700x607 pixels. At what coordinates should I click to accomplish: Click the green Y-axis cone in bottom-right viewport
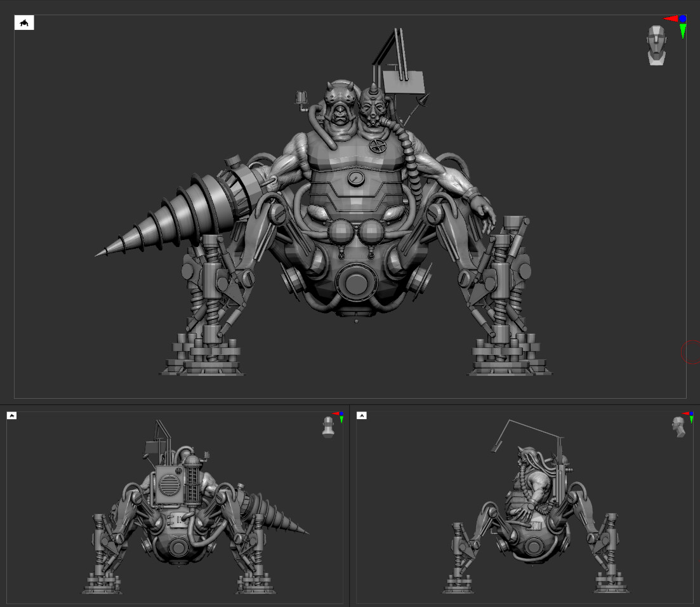click(692, 420)
